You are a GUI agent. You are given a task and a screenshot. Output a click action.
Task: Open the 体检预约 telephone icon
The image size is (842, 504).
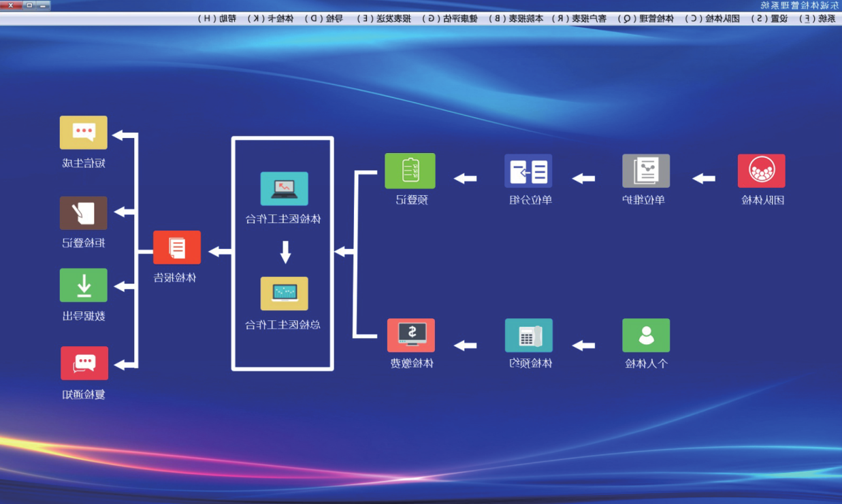click(x=529, y=335)
